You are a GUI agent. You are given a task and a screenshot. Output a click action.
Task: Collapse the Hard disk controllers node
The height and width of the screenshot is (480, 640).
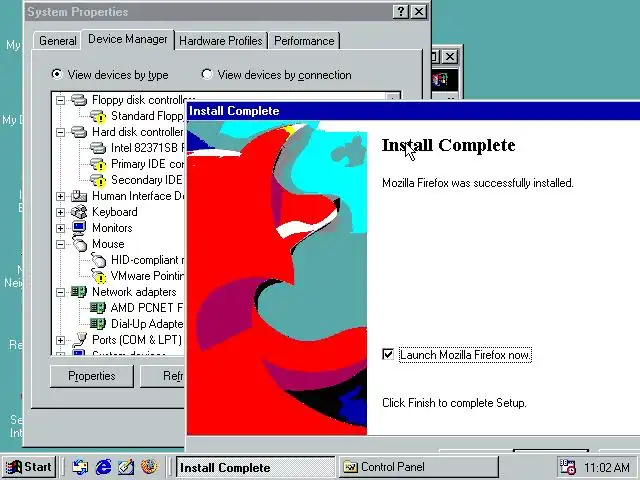tap(60, 132)
